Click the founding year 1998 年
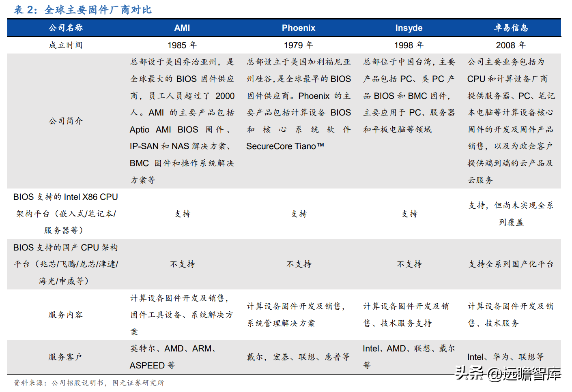Viewport: 572px width, 392px height. (409, 45)
